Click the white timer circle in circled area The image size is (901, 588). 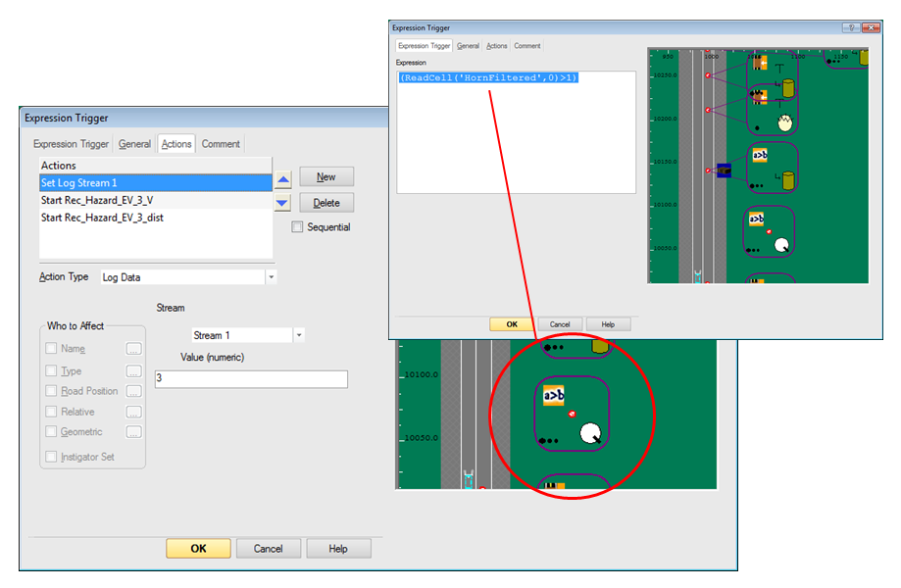tap(590, 432)
